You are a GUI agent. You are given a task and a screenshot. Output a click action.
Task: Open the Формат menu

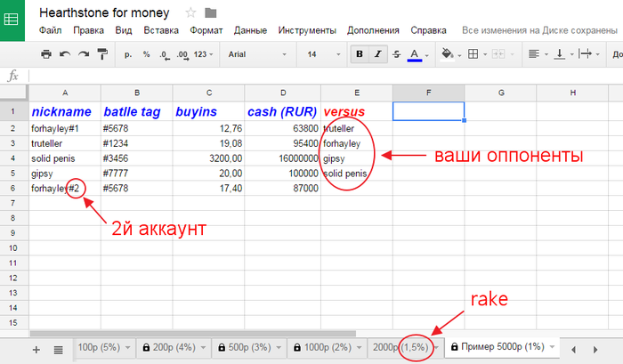(x=206, y=30)
